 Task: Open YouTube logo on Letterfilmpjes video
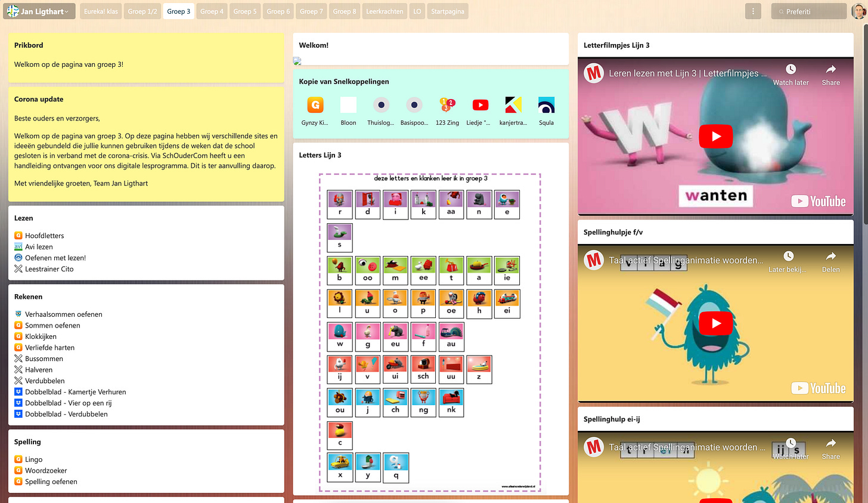[x=819, y=201]
